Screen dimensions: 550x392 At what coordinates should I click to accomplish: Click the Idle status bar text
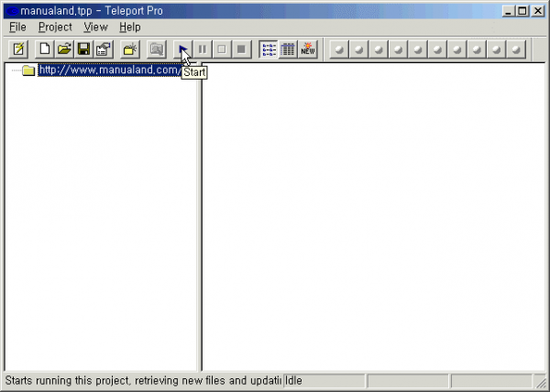293,380
